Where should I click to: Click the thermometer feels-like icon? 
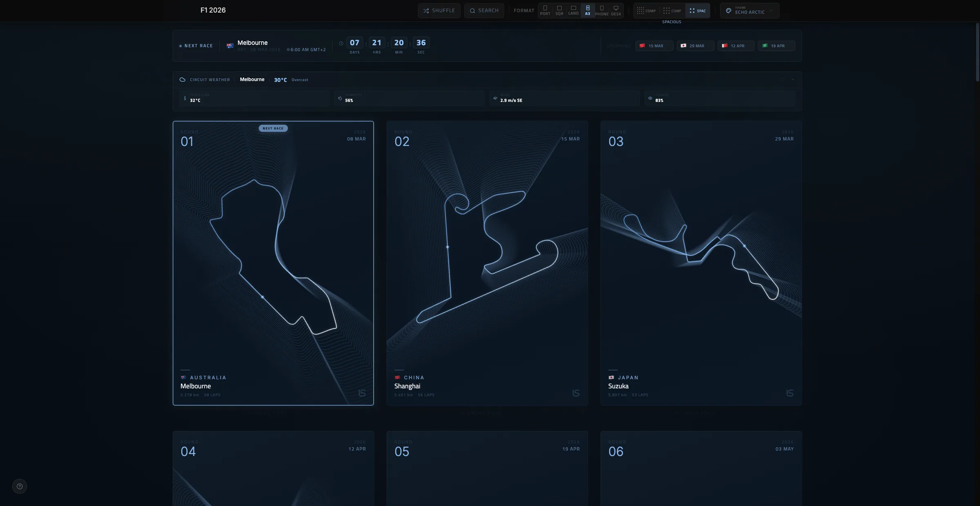pyautogui.click(x=185, y=98)
